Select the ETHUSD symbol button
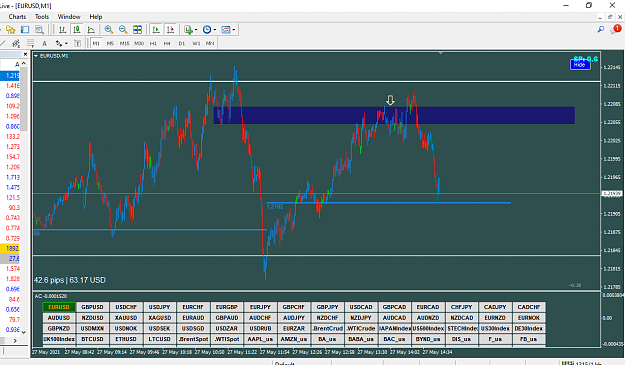The height and width of the screenshot is (365, 625). click(x=126, y=339)
